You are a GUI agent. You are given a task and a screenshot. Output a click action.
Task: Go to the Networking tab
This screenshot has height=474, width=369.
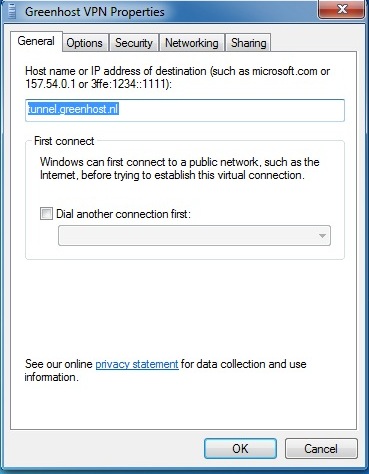192,43
